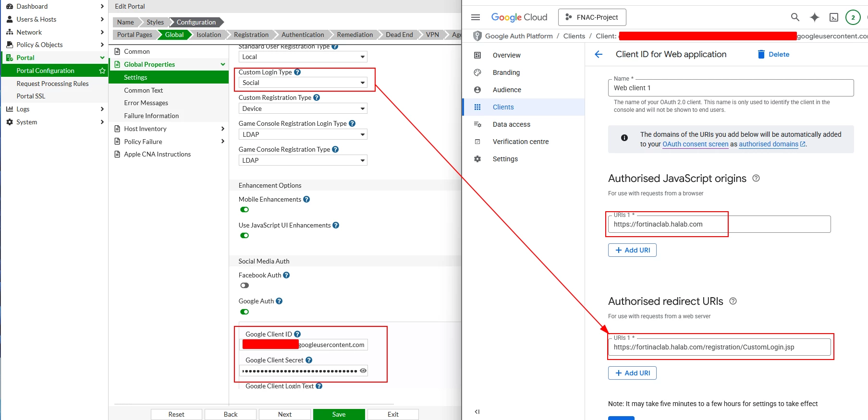The height and width of the screenshot is (420, 868).
Task: Switch to the Registration tab
Action: (x=251, y=35)
